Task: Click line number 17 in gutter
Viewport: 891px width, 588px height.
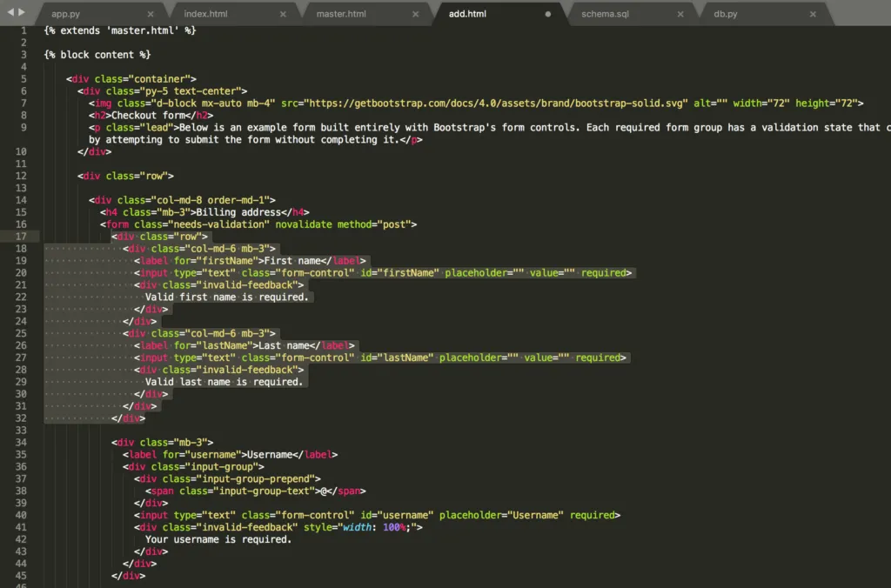Action: 21,237
